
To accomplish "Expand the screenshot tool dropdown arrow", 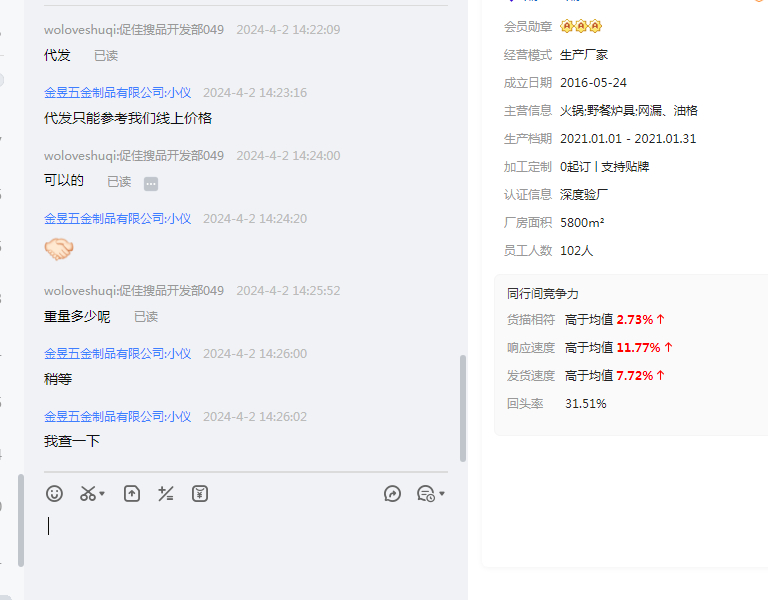I will [102, 494].
